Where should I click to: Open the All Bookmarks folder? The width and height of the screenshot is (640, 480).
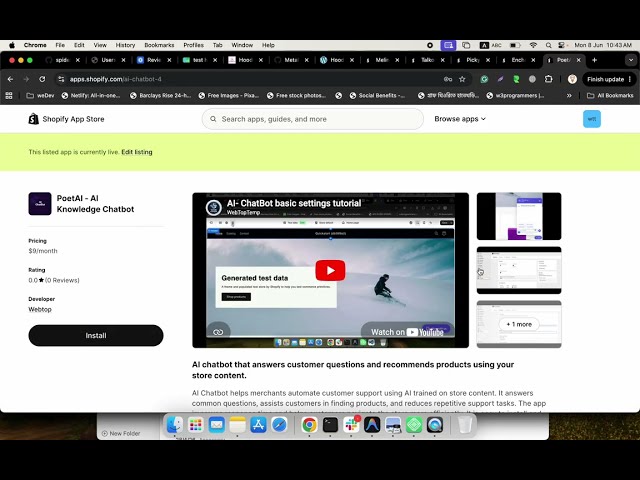(x=610, y=96)
